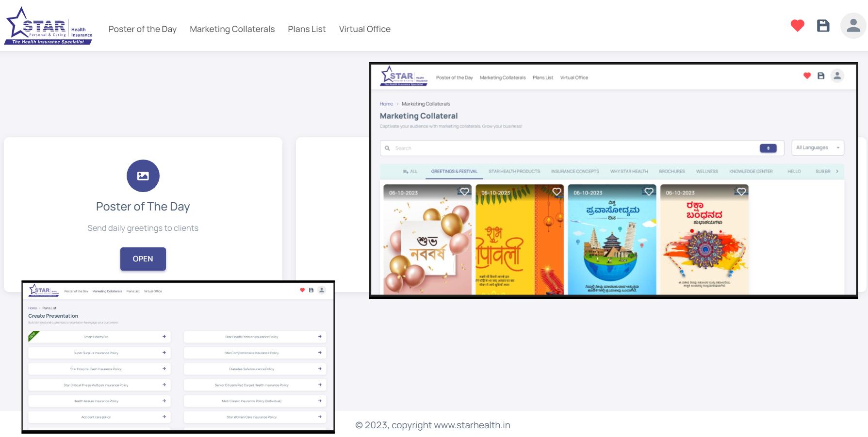Click the arrow next to Smart Health Pro

[x=164, y=337]
